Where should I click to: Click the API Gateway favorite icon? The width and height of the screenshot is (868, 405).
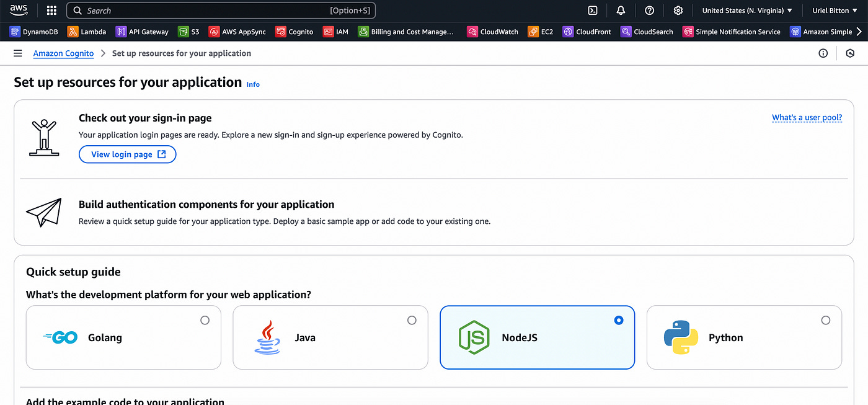tap(121, 32)
